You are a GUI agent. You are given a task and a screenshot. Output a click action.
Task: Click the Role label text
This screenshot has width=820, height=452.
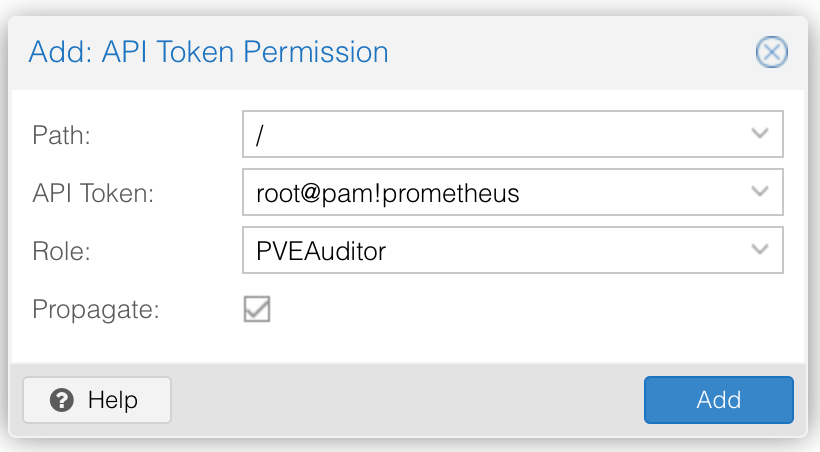pyautogui.click(x=61, y=251)
